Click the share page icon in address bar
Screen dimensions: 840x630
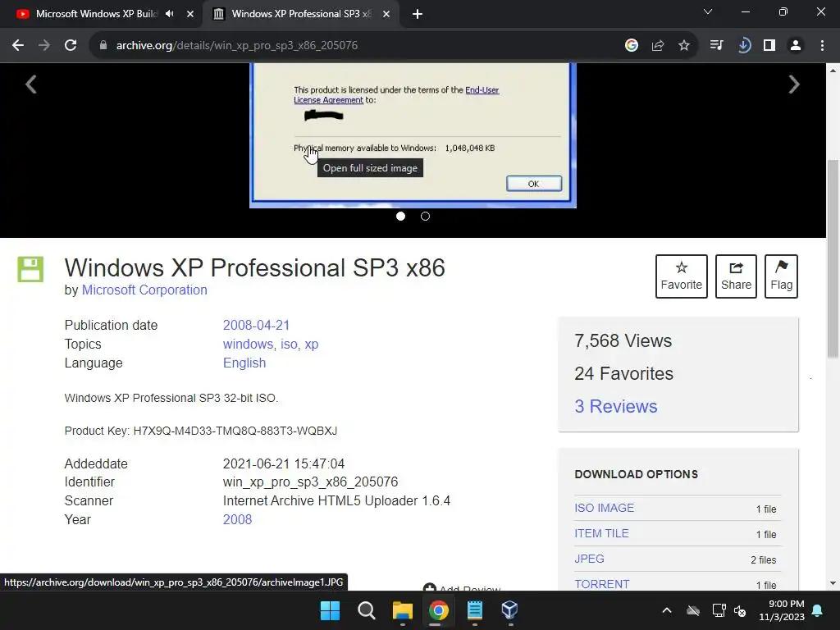[658, 46]
